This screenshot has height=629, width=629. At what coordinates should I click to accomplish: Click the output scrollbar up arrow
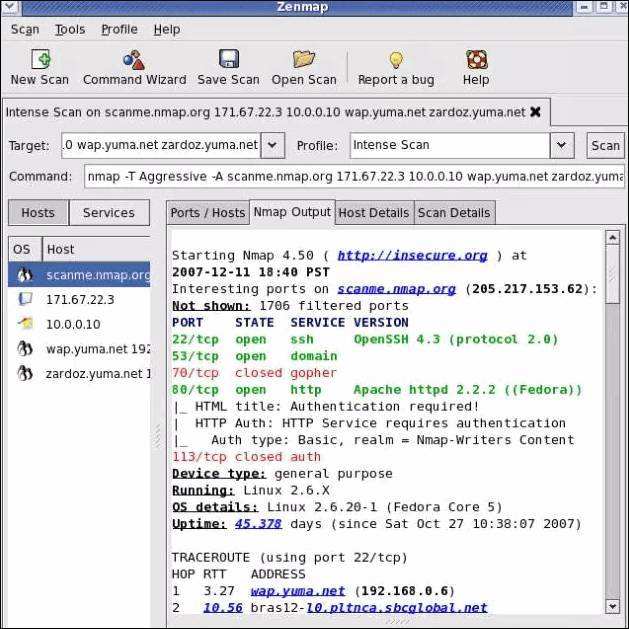tap(613, 238)
